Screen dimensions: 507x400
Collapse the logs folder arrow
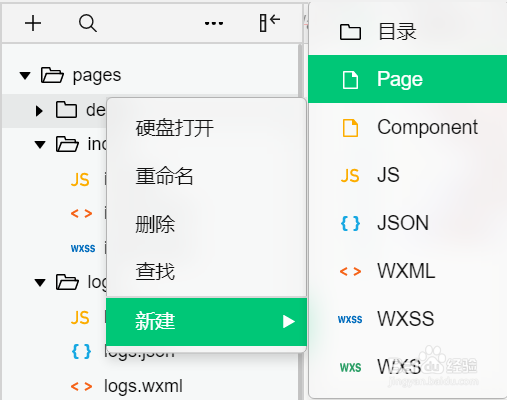click(x=40, y=283)
